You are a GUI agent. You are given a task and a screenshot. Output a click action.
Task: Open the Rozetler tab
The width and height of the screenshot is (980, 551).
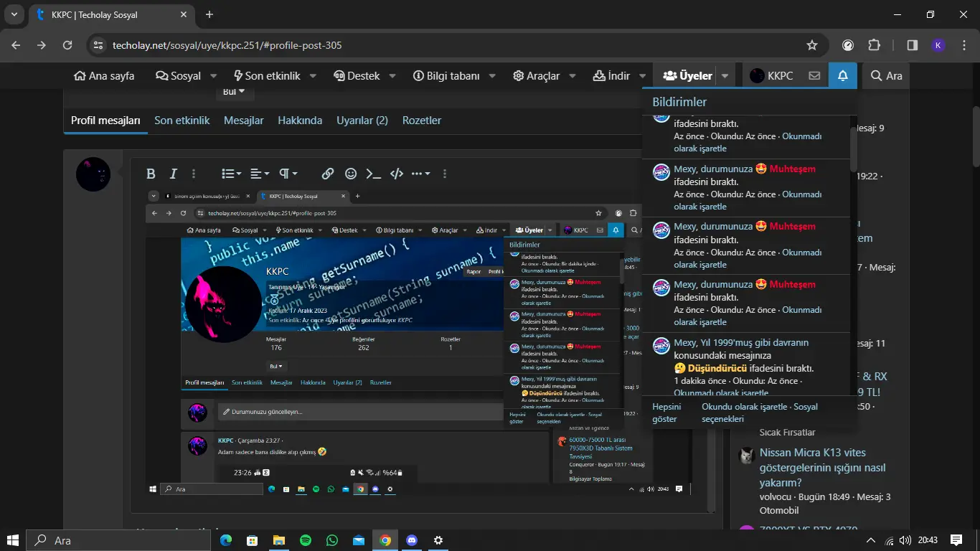[x=422, y=121]
